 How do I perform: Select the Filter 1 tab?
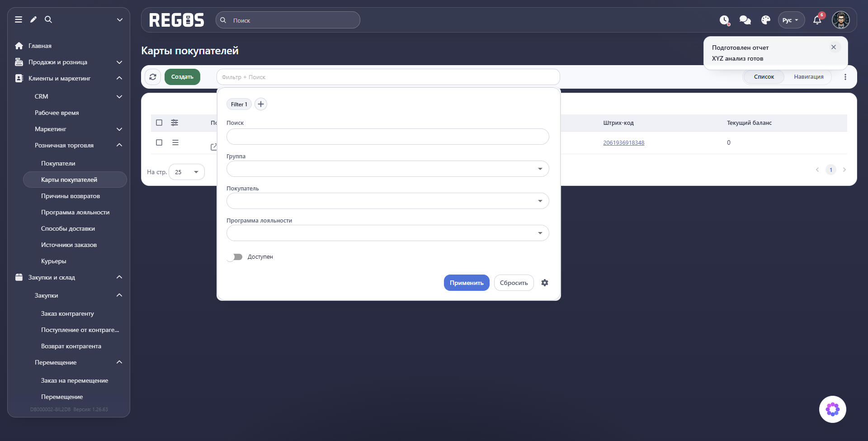[239, 104]
